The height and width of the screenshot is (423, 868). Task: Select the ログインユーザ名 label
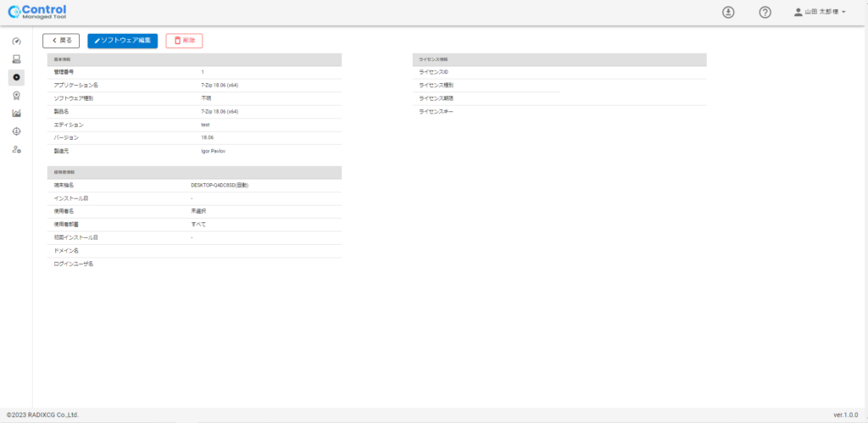(74, 264)
